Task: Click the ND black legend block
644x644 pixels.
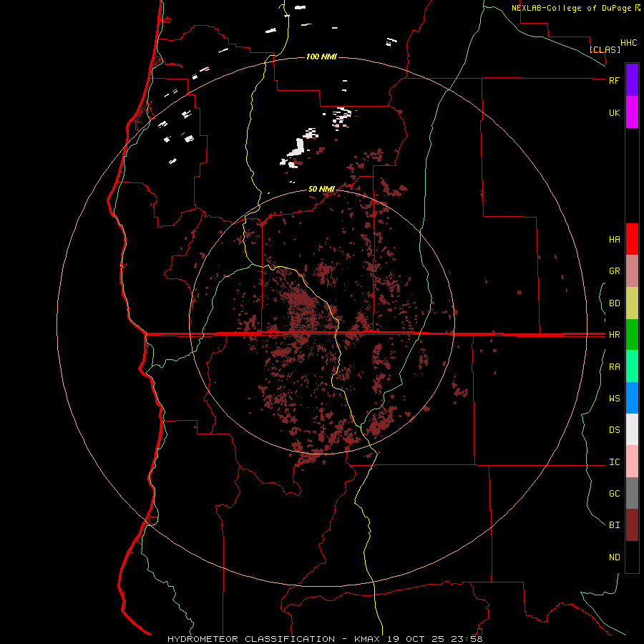Action: (632, 557)
